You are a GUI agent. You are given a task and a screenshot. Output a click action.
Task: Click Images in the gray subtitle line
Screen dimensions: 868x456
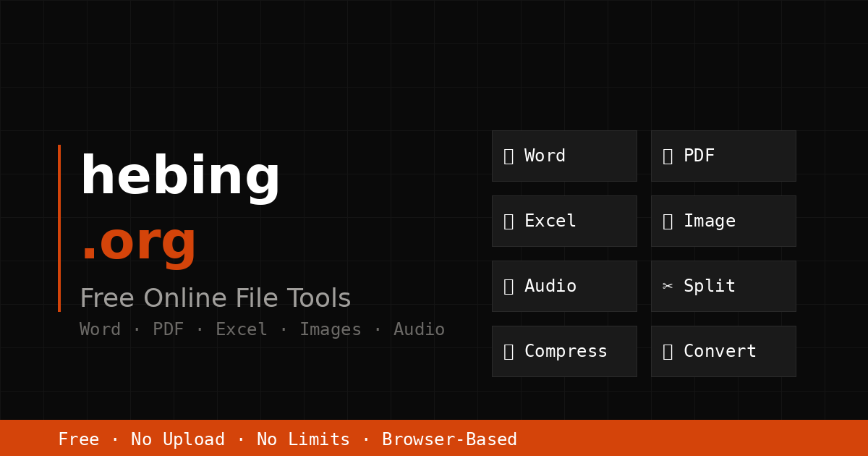tap(330, 330)
